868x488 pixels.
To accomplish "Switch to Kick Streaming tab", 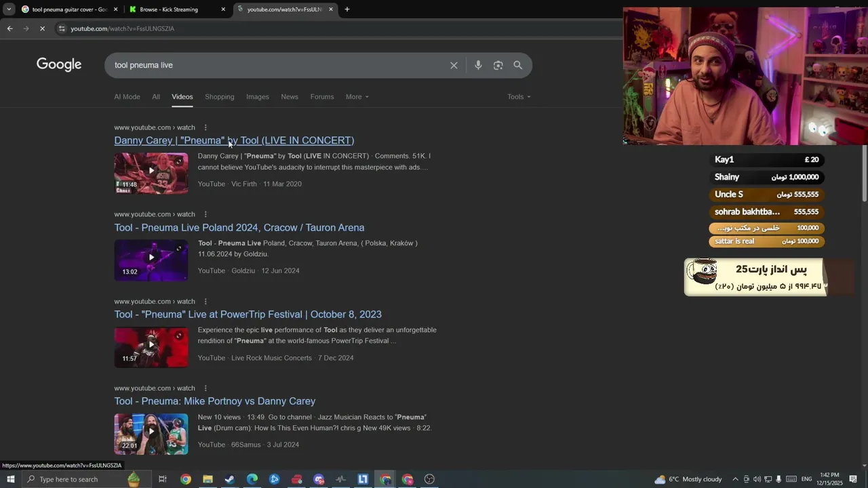I will click(x=177, y=9).
